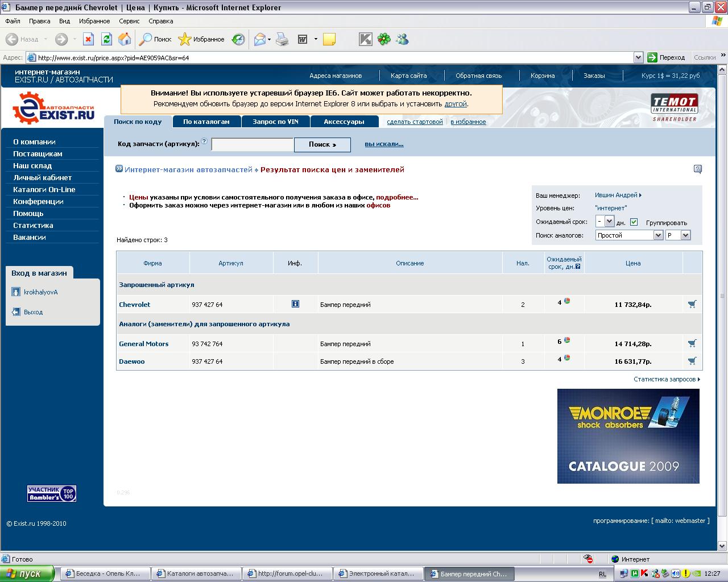The width and height of the screenshot is (728, 582).
Task: Add General Motors bumper to cart
Action: 692,343
